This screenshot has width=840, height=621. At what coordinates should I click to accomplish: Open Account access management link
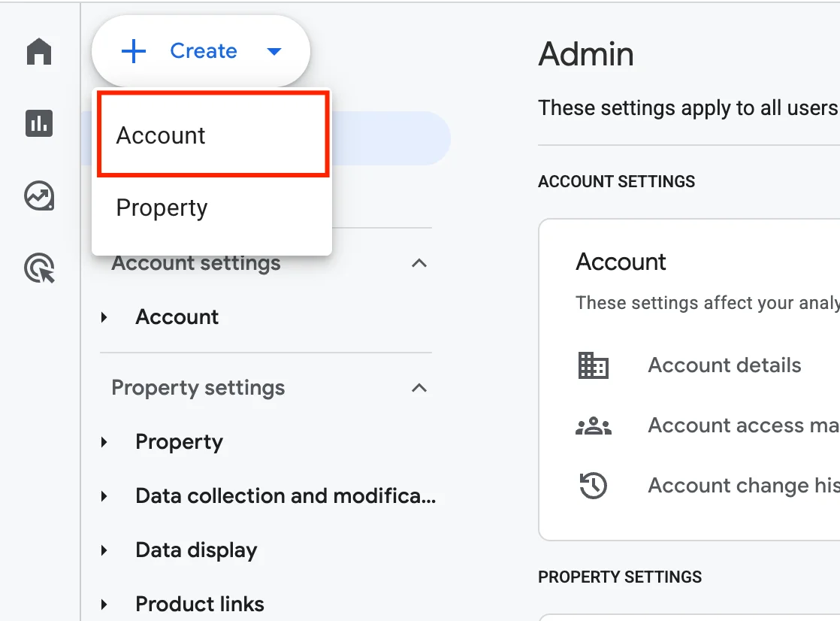744,426
